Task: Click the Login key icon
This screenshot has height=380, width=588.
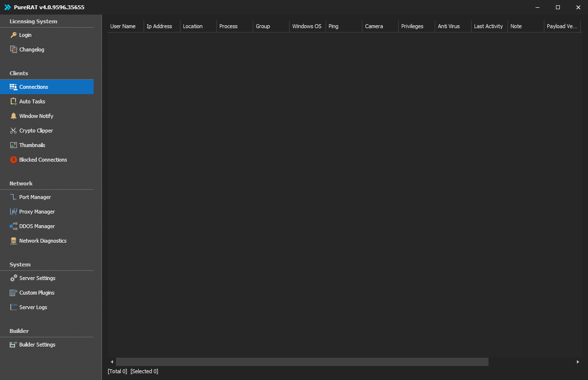Action: tap(14, 35)
